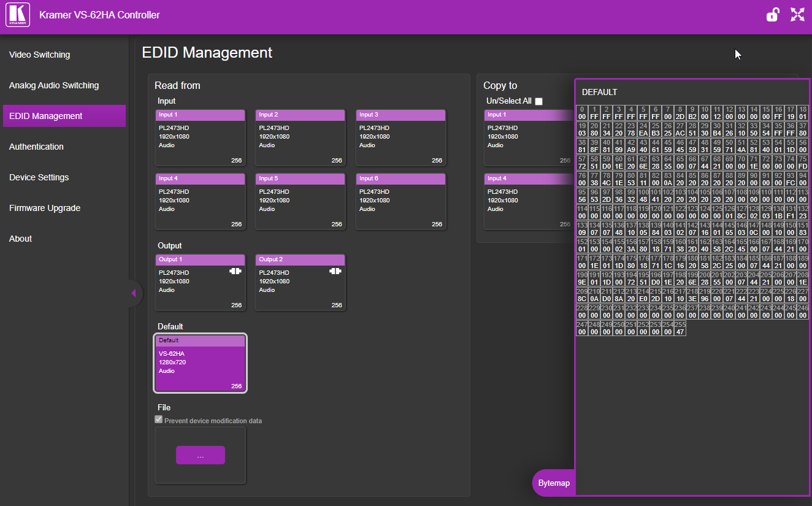Click the Output 2 connection status icon
This screenshot has height=506, width=812.
click(x=335, y=271)
